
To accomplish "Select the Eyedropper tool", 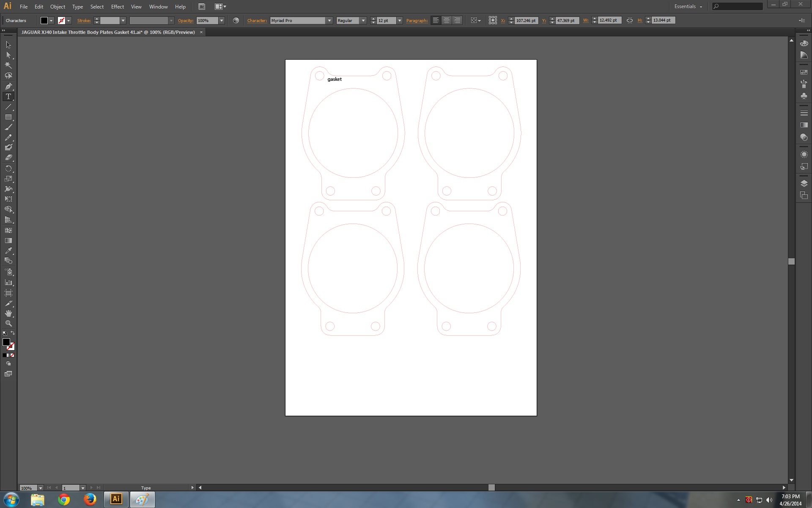I will tap(8, 251).
